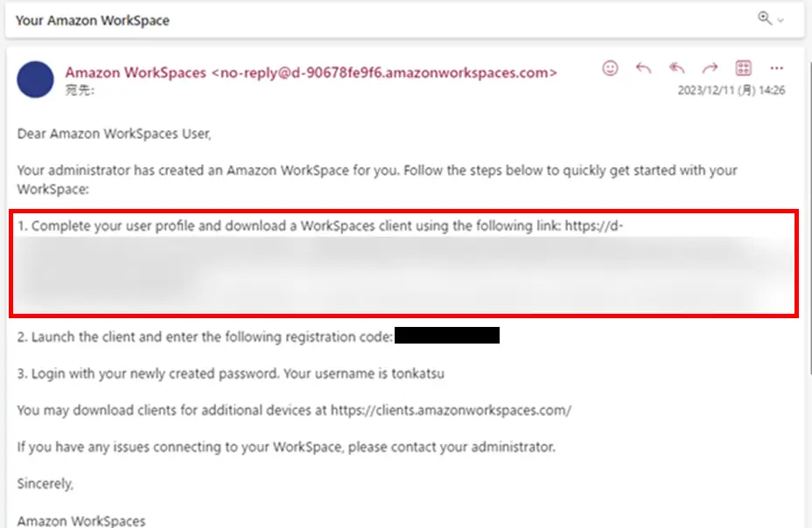
Task: Click the Reply All arrow icon
Action: [676, 68]
